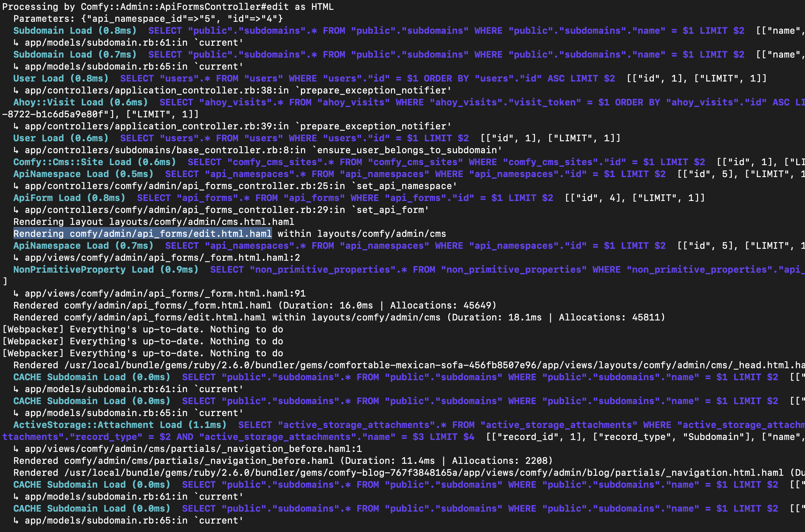The image size is (805, 532).
Task: Click the ApiForm Load (0.8ms) line
Action: 69,198
